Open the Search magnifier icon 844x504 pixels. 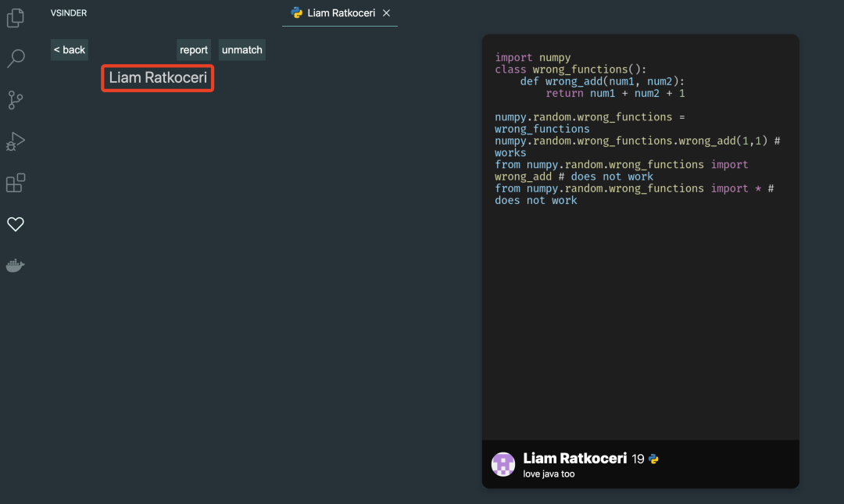click(16, 59)
